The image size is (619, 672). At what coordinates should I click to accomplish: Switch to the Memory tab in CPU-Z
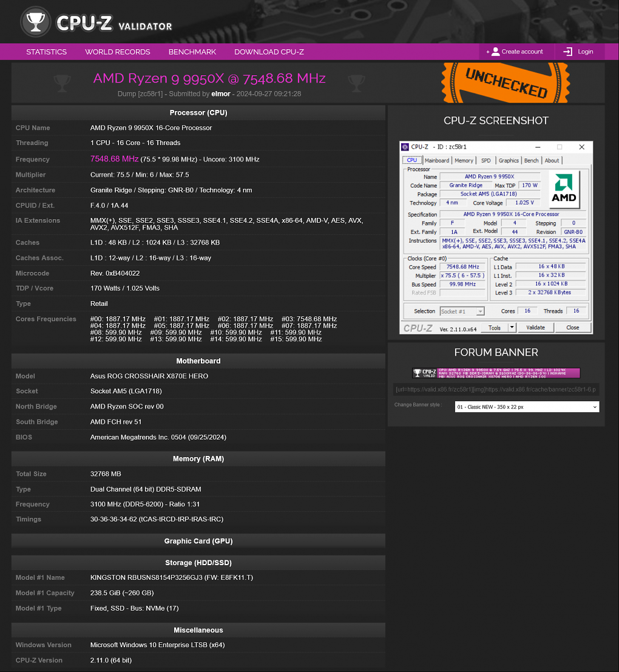[x=464, y=160]
